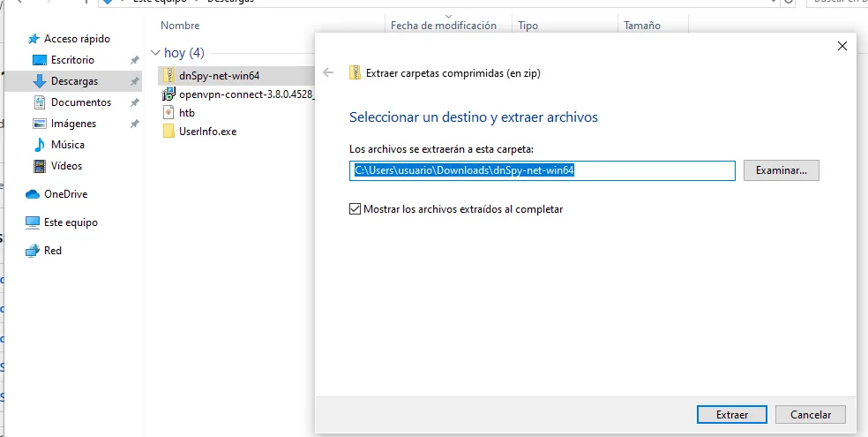Collapse the hoy (4) file group
This screenshot has height=437, width=868.
pos(154,53)
